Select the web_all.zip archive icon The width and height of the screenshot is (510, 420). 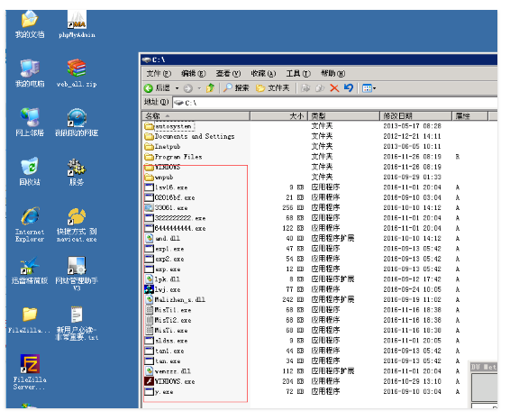click(x=77, y=68)
